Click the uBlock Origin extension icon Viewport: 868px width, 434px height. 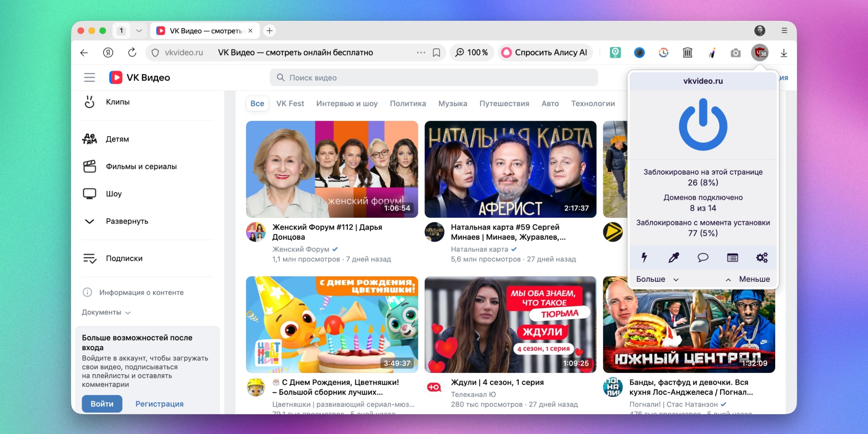(x=760, y=53)
